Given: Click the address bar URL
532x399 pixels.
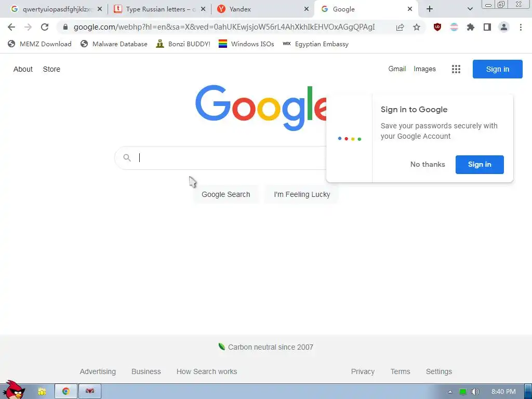Looking at the screenshot, I should pos(224,27).
